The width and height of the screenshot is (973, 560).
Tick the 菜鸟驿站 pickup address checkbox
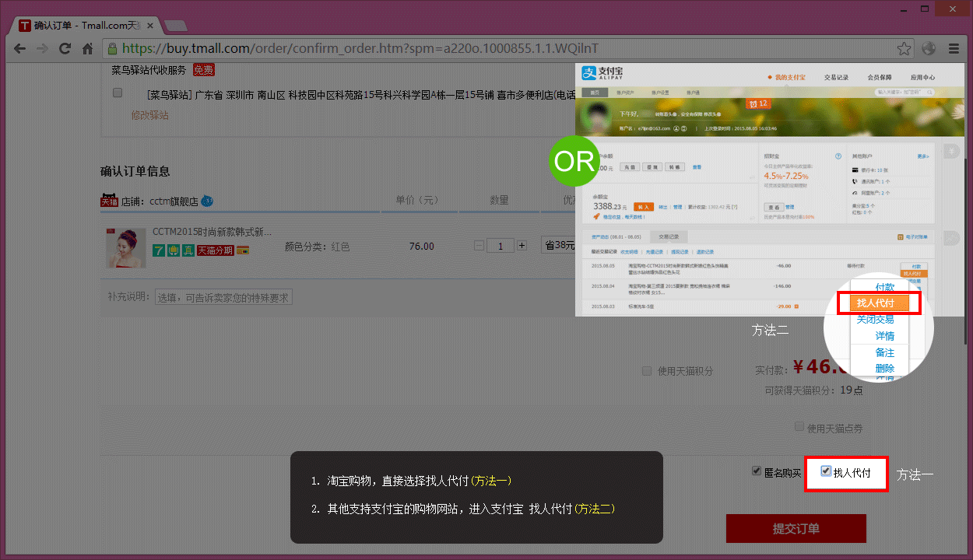click(118, 93)
